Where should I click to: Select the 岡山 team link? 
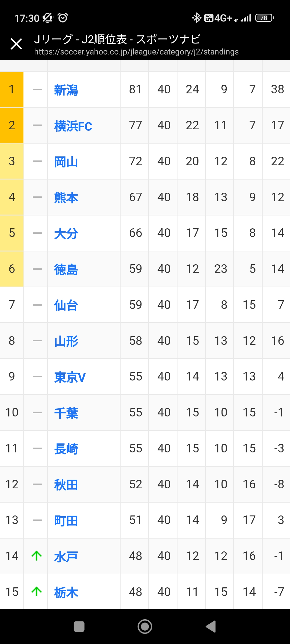[x=66, y=162]
